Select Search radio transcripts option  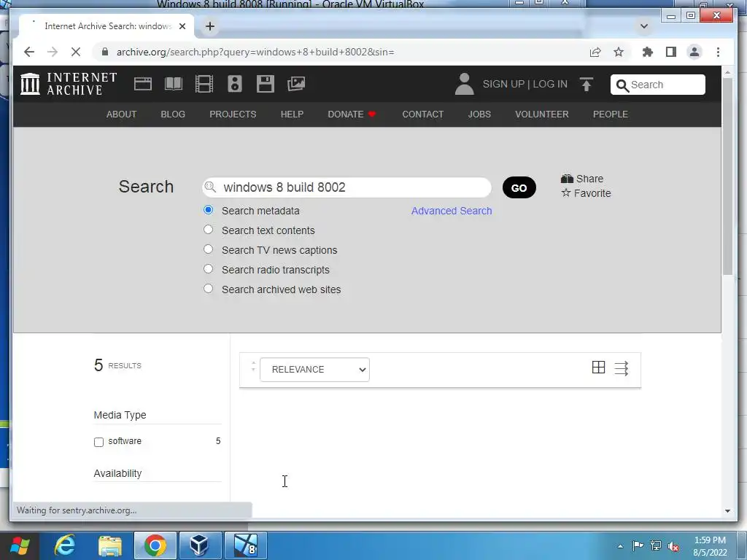208,268
